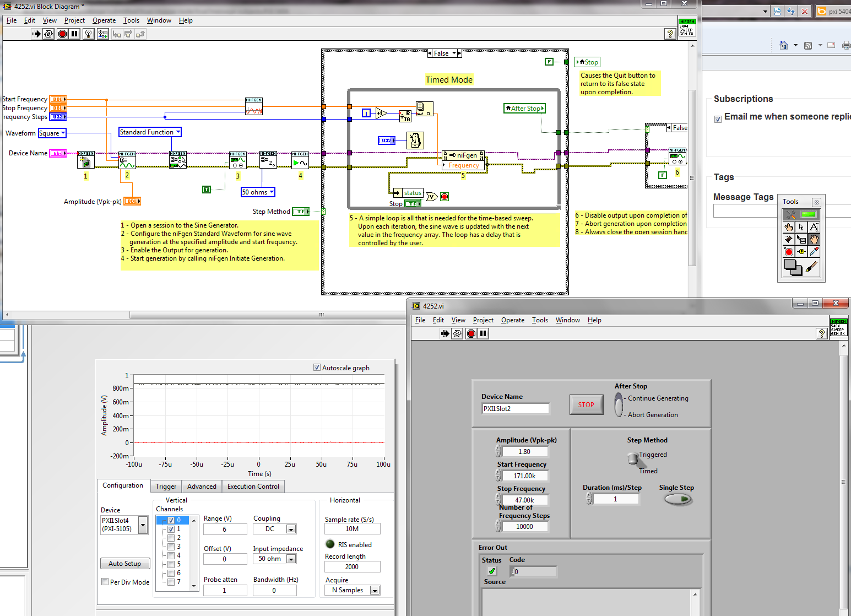Screen dimensions: 851x616
Task: Select Edit Text tool in Tools palette
Action: click(814, 227)
